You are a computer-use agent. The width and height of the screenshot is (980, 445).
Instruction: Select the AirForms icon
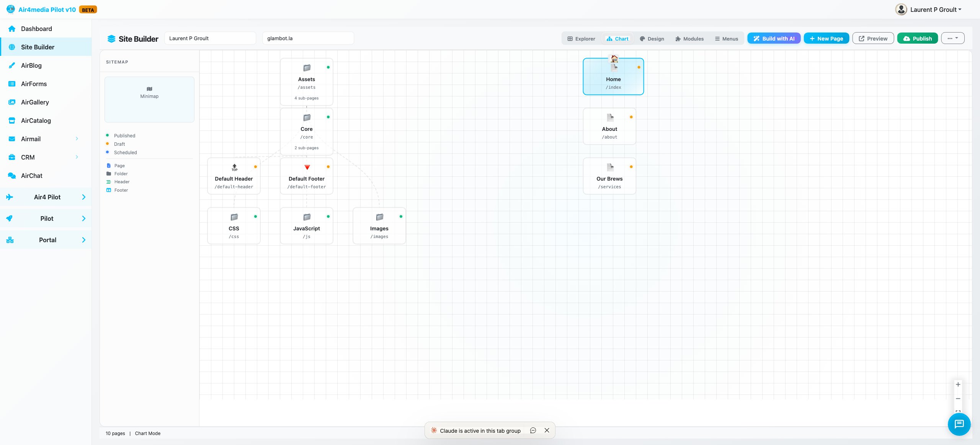(x=11, y=84)
